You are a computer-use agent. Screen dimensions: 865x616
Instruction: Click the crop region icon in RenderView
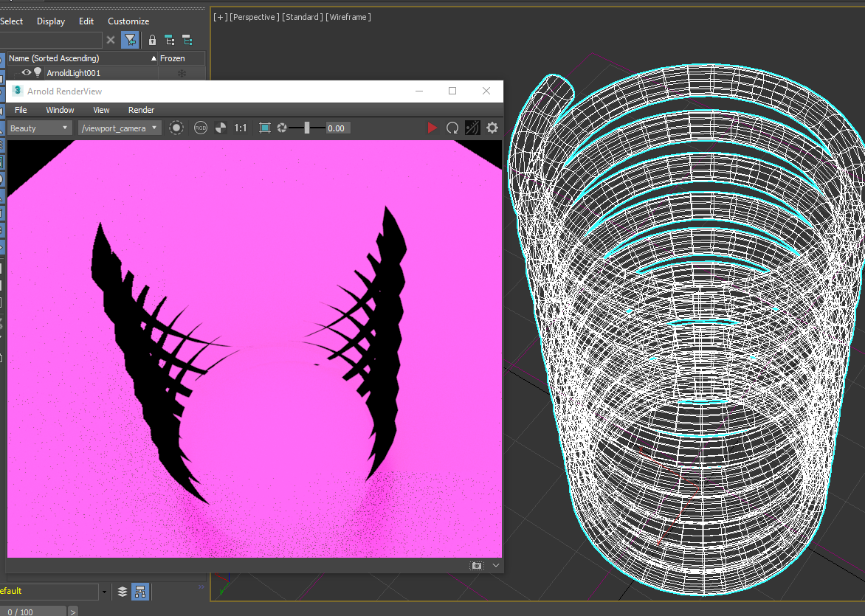pos(265,128)
